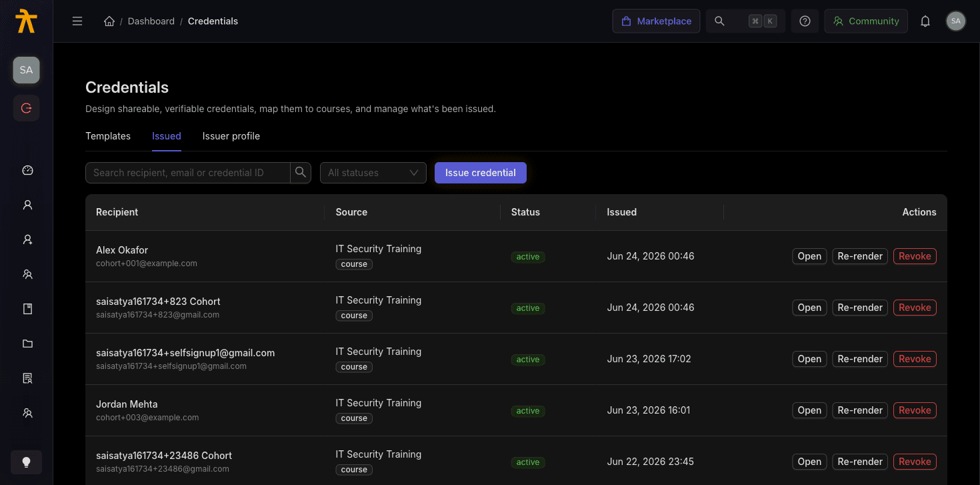This screenshot has width=980, height=485.
Task: Re-render the selfsignup1 recipient's credential
Action: coord(860,359)
